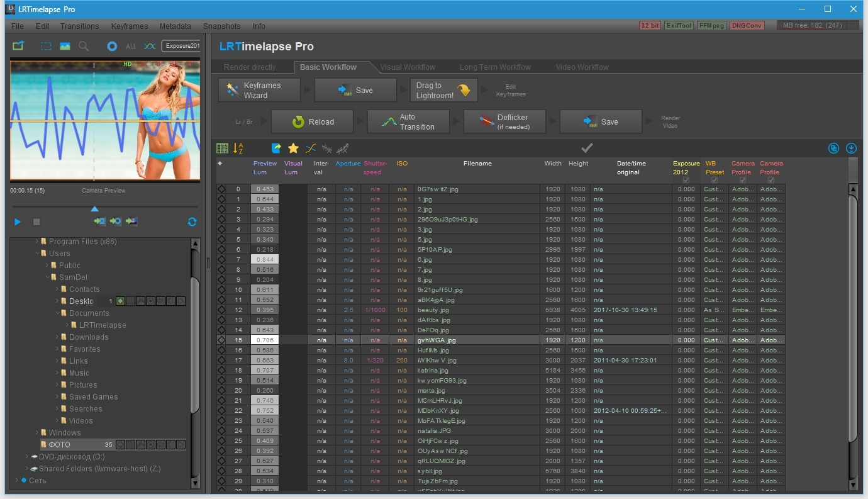Click the blue download arrow circle icon

point(851,149)
